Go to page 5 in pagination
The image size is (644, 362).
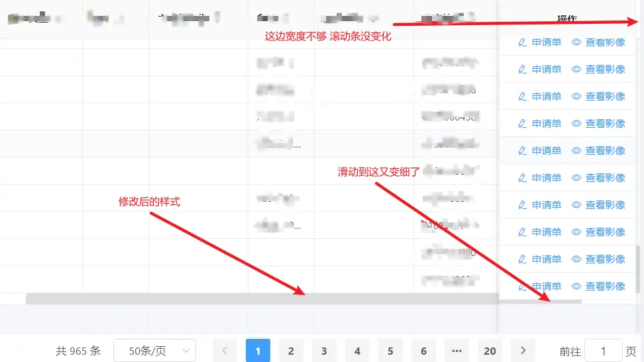(390, 351)
